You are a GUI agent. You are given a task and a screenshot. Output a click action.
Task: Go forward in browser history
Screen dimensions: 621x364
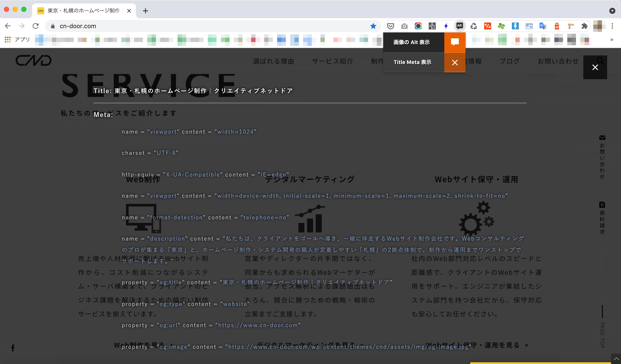click(22, 26)
